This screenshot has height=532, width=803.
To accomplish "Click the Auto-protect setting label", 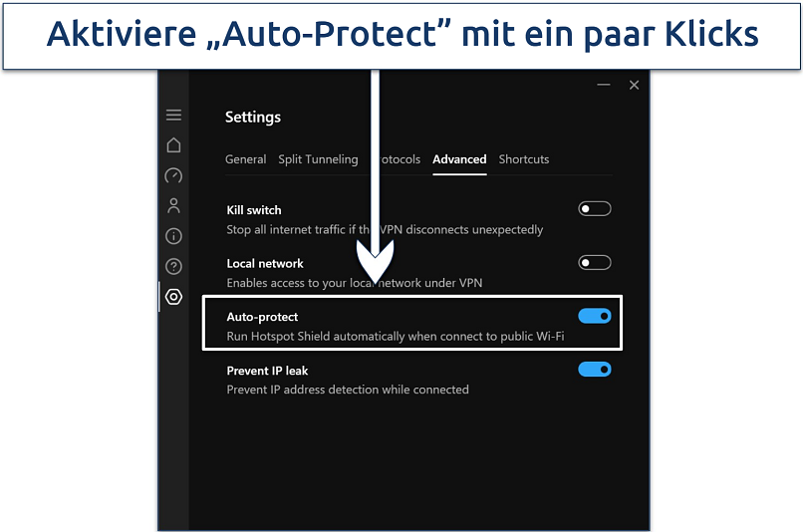I will (x=262, y=317).
